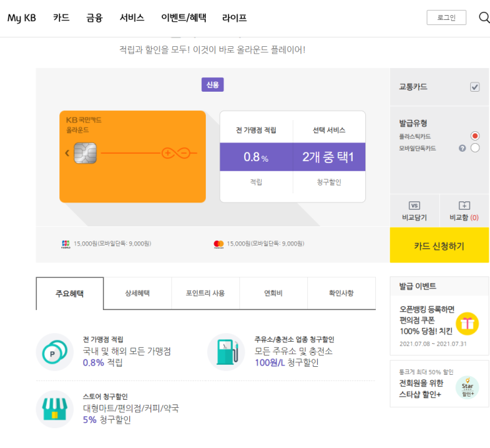This screenshot has width=490, height=448.
Task: Click the 2개 중 택1 purple cell
Action: 329,157
